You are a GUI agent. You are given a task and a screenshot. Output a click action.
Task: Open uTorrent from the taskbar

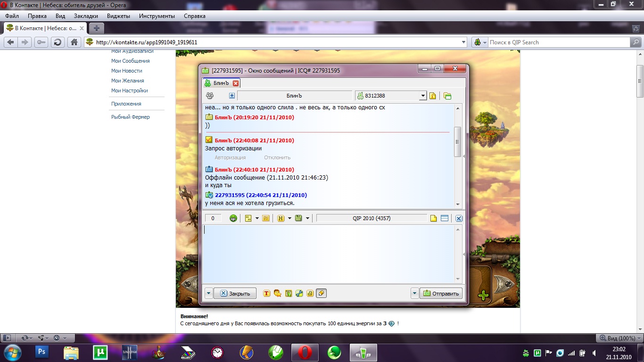(100, 352)
